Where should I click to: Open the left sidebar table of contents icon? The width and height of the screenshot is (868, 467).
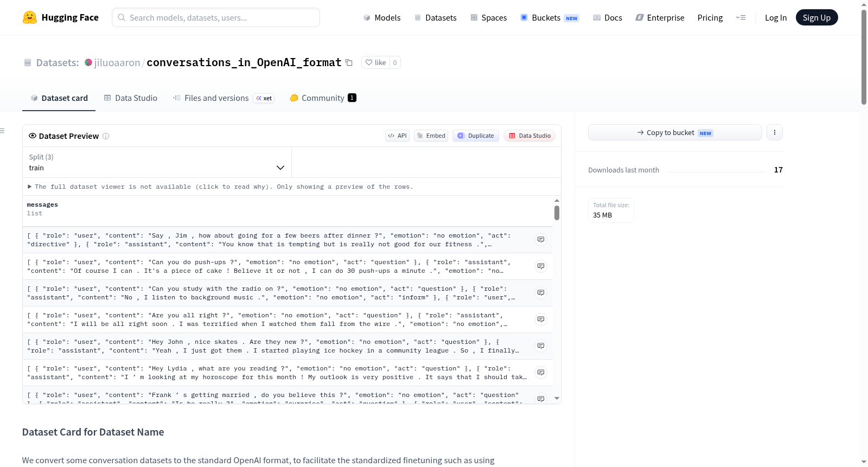coord(2,131)
